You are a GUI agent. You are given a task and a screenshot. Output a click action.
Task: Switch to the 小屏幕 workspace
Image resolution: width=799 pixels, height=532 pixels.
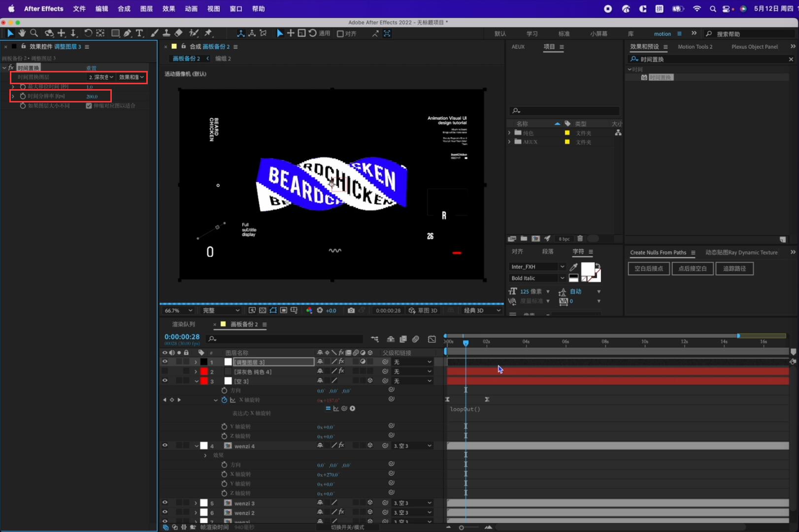[x=599, y=34]
